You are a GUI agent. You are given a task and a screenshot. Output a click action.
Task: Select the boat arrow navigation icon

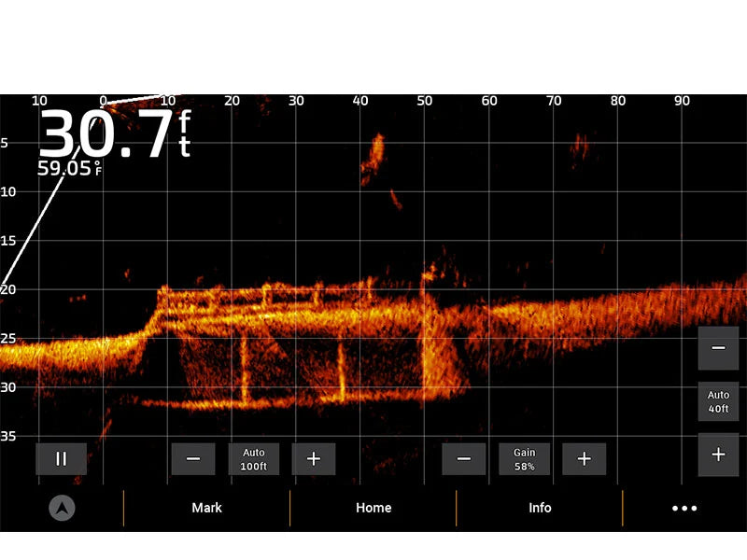61,508
